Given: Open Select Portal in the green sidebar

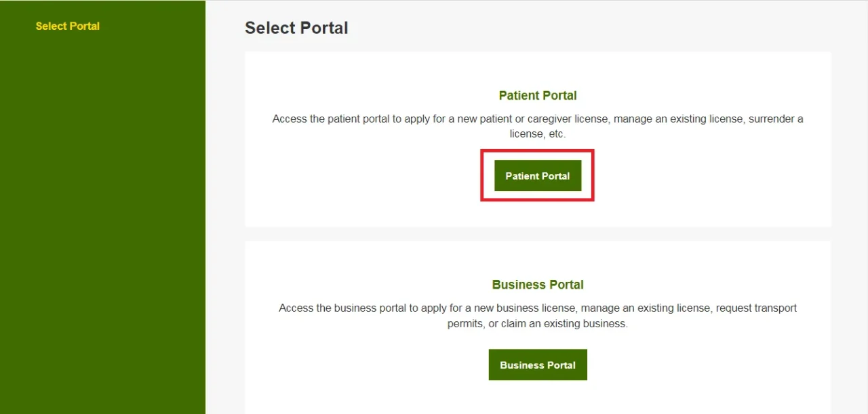Looking at the screenshot, I should 68,26.
